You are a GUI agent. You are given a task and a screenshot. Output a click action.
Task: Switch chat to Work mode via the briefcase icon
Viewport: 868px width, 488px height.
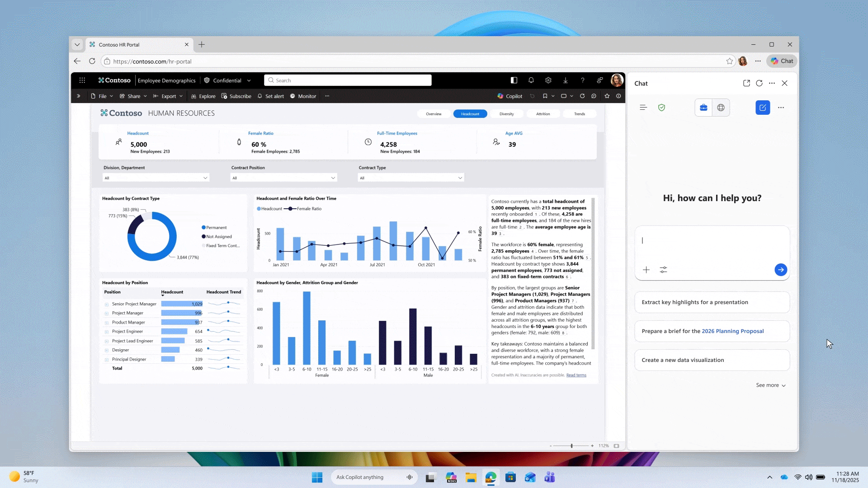[x=703, y=108]
